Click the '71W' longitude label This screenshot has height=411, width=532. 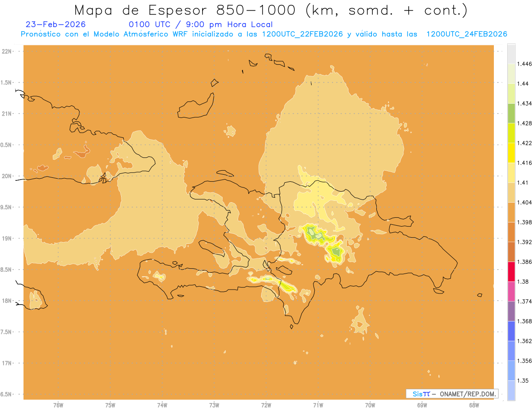click(x=318, y=405)
